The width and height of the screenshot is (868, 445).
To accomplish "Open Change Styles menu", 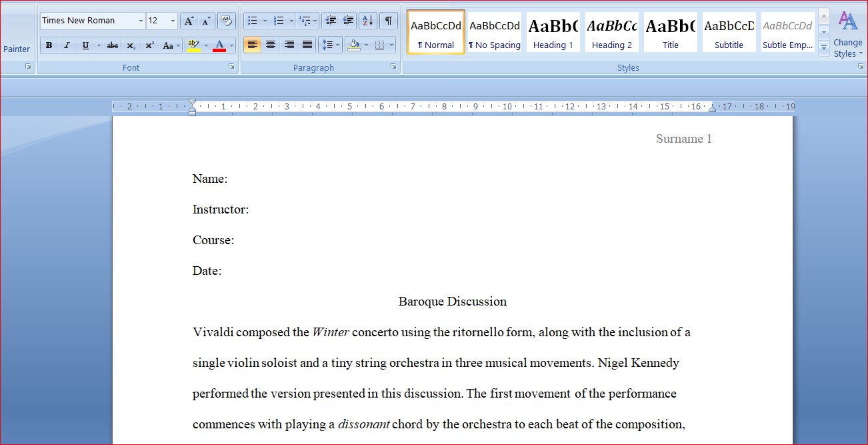I will [x=848, y=35].
